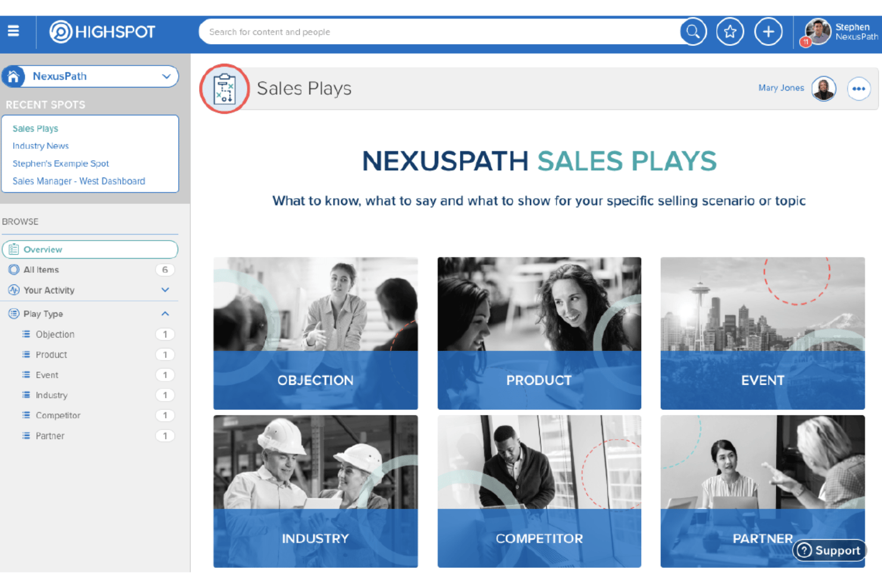This screenshot has height=588, width=882.
Task: Click the list icon beside Product
Action: pos(26,354)
